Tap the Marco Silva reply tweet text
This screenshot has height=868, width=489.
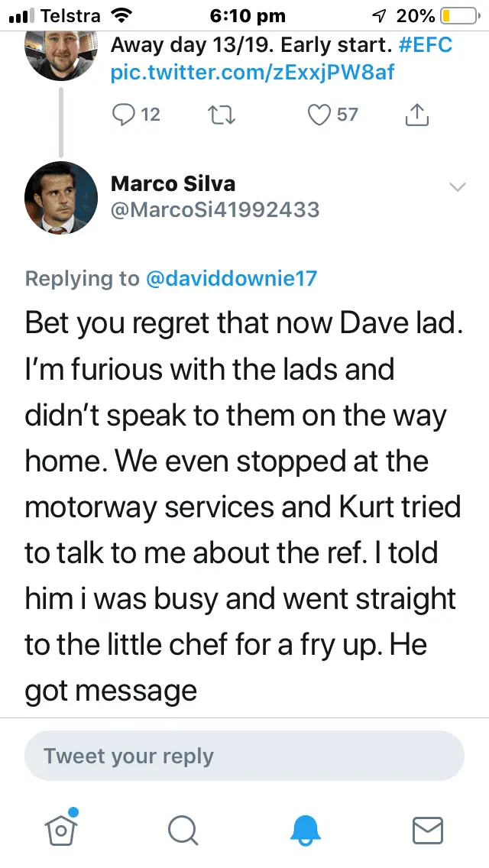(243, 507)
